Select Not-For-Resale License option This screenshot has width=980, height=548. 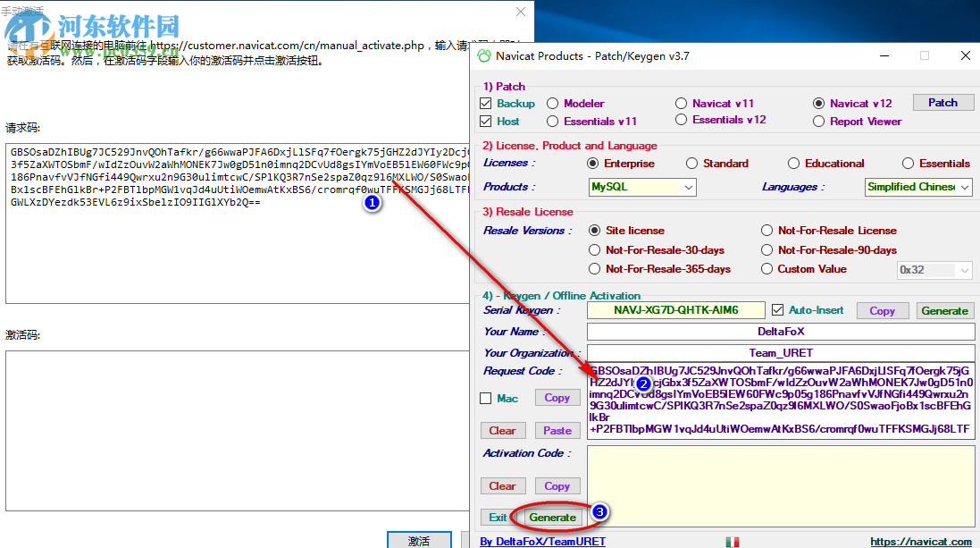[x=766, y=231]
